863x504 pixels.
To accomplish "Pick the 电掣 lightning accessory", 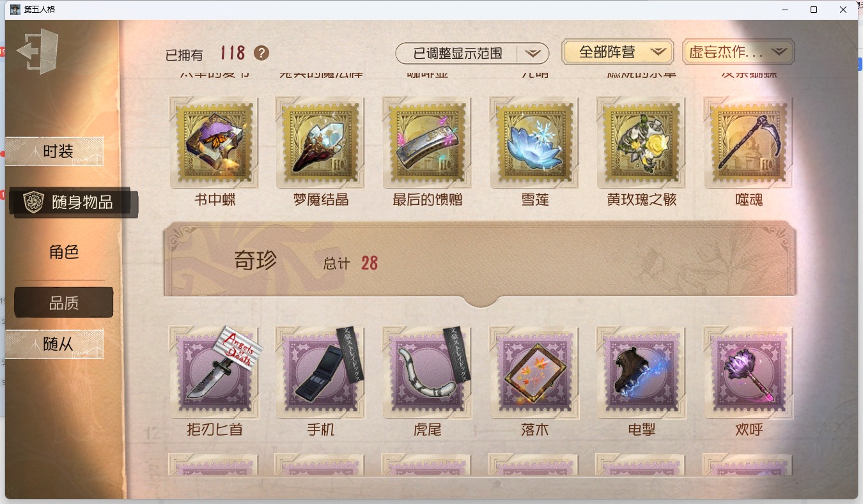I will click(641, 372).
